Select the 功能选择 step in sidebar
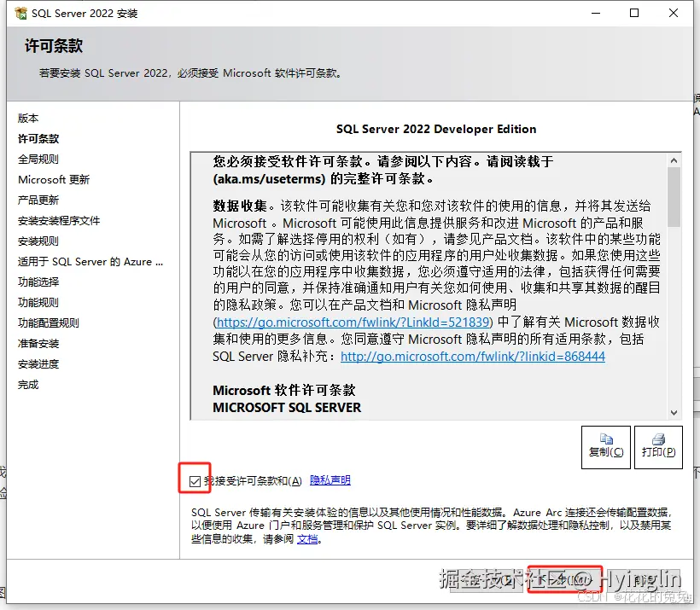Screen dimensions: 700x610 pyautogui.click(x=38, y=282)
